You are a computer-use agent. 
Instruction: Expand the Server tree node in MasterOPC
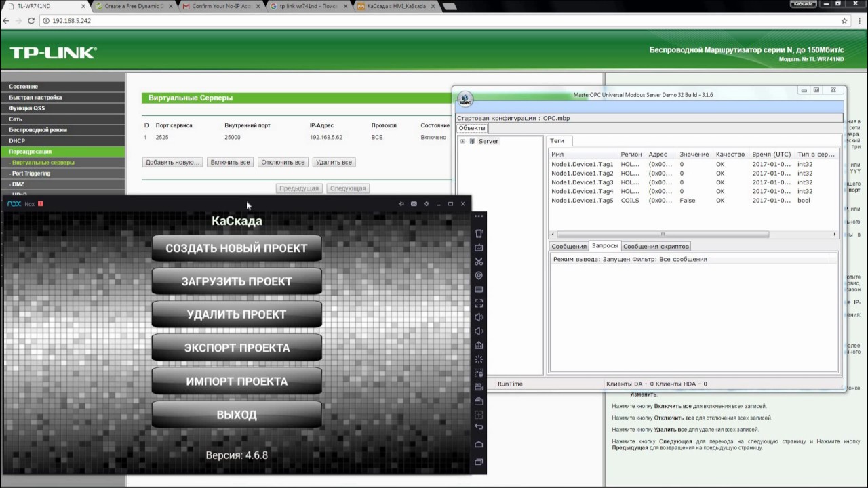tap(462, 141)
